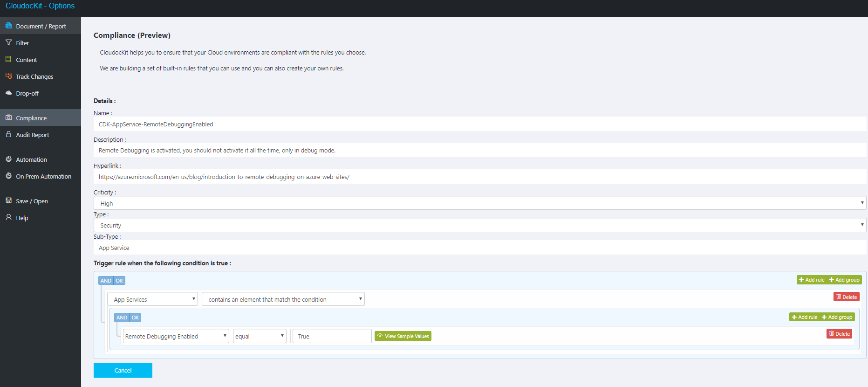The height and width of the screenshot is (387, 868).
Task: Open the Audit Report page
Action: coord(41,135)
